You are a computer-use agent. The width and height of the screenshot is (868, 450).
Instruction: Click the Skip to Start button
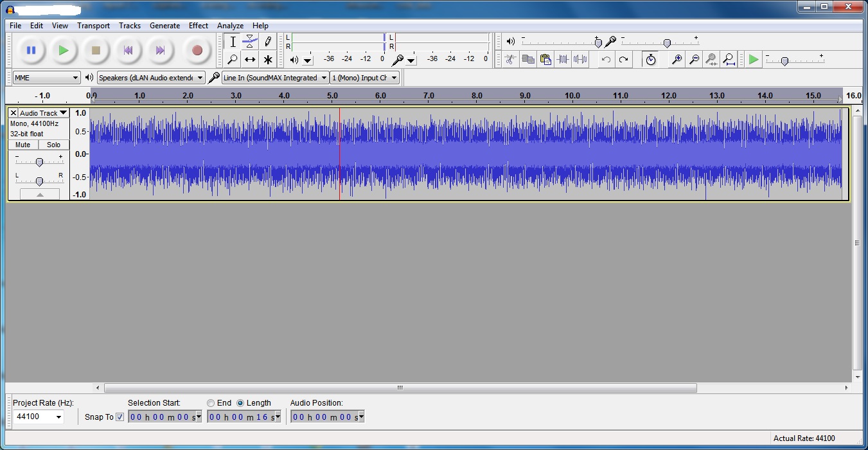128,50
